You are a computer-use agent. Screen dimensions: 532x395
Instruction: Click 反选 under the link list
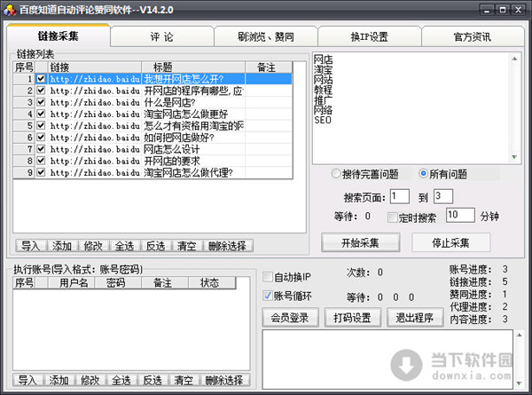pyautogui.click(x=156, y=246)
